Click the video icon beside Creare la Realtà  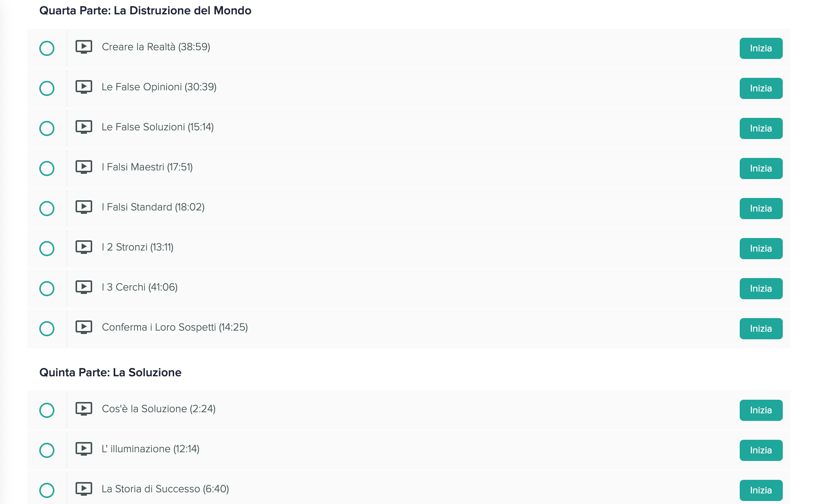coord(83,47)
